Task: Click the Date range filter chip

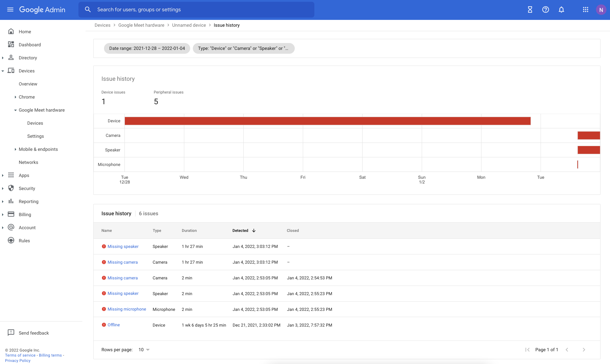Action: click(147, 48)
